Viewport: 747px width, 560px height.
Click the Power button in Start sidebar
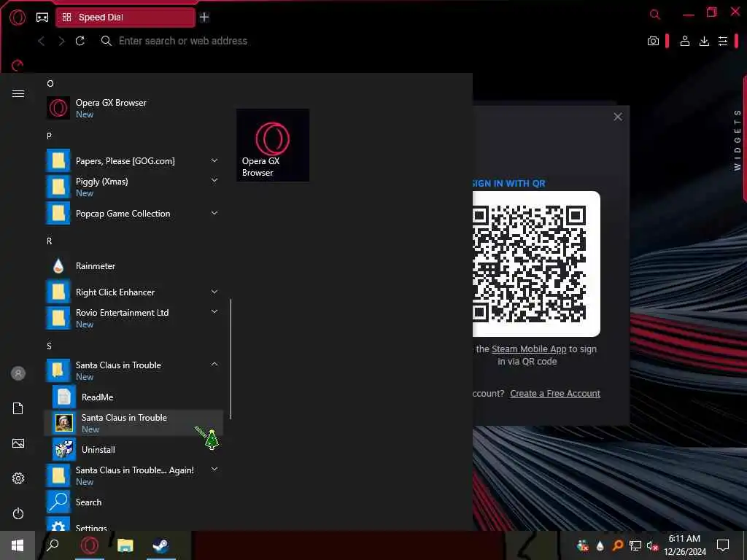click(18, 513)
